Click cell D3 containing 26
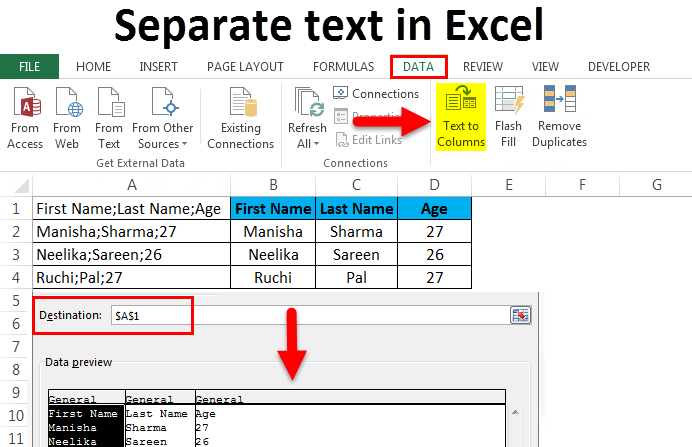Screen dimensions: 692x447 434,254
